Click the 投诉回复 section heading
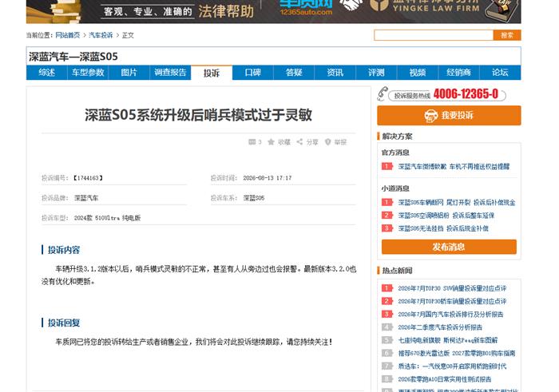 64,323
